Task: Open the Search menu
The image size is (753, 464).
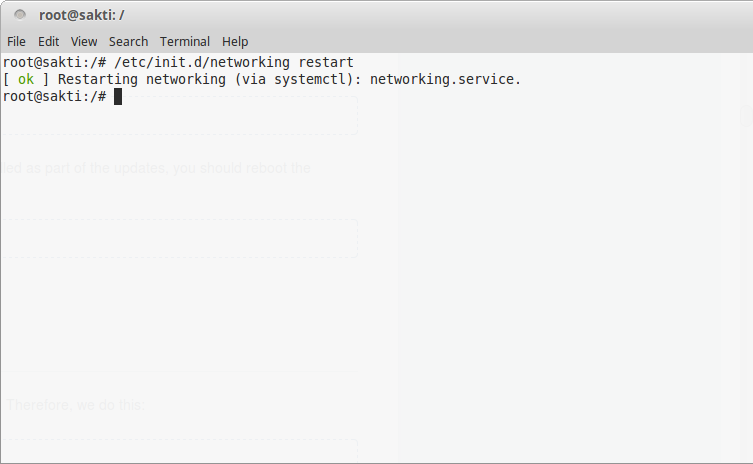Action: pos(128,42)
